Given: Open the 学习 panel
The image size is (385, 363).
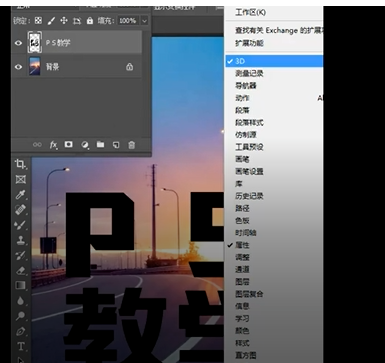Looking at the screenshot, I should coord(274,318).
